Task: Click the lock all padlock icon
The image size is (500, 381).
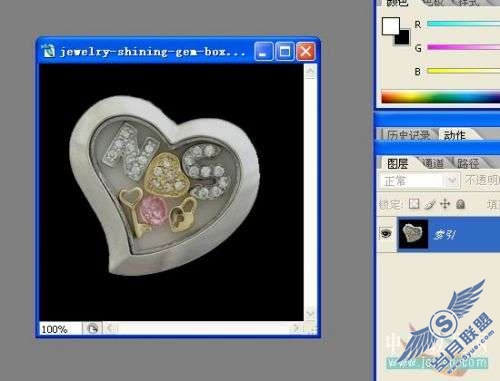Action: tap(461, 204)
